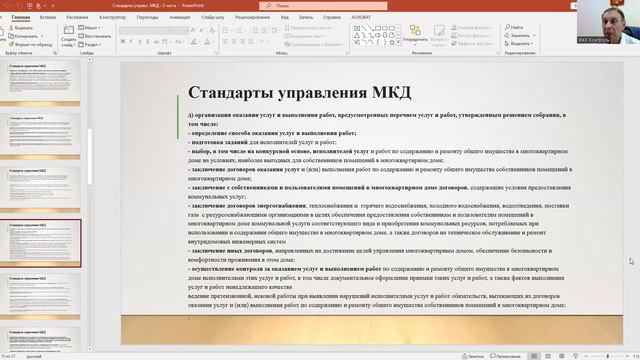Open the Конструктор ribbon tab
This screenshot has width=640, height=360.
[112, 17]
